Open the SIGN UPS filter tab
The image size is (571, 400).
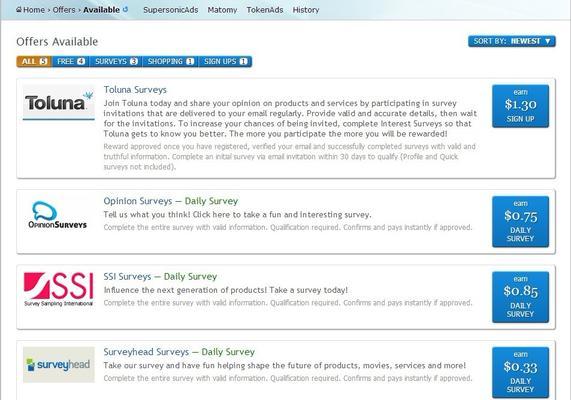click(225, 61)
